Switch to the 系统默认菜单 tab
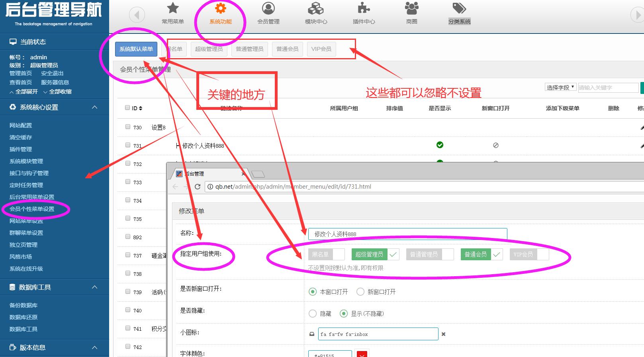 (x=136, y=49)
